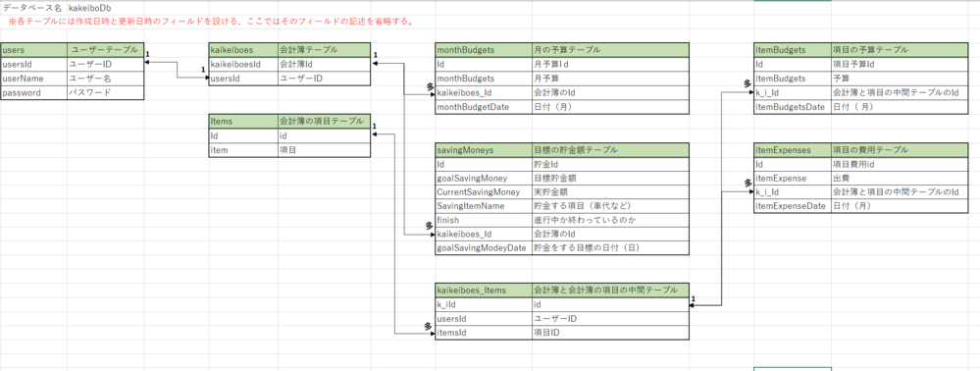980x371 pixels.
Task: Click the 会計簿テーブル header cell
Action: point(324,50)
